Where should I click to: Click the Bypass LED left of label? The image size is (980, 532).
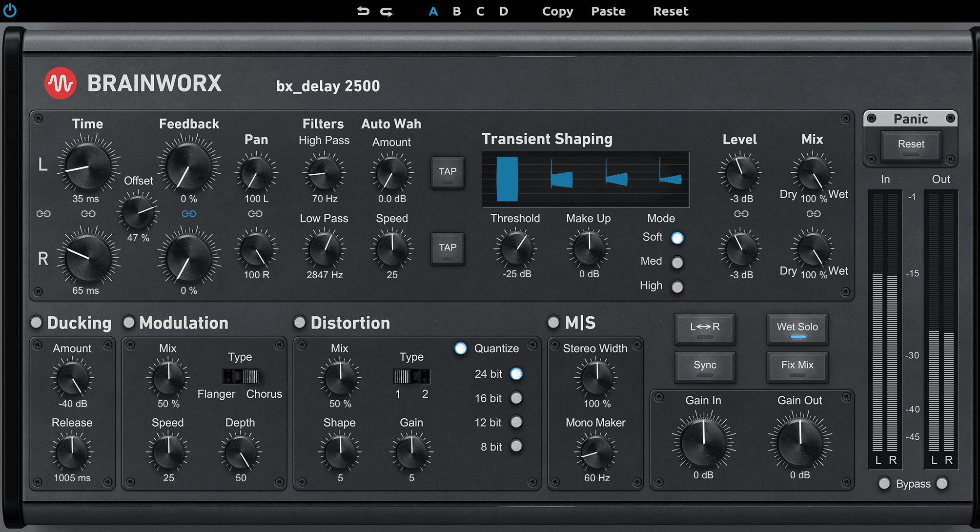(x=884, y=484)
